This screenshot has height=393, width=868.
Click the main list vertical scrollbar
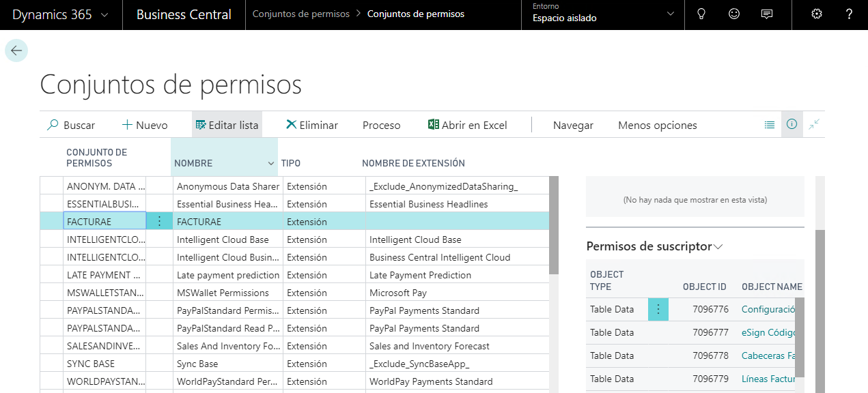pyautogui.click(x=554, y=225)
